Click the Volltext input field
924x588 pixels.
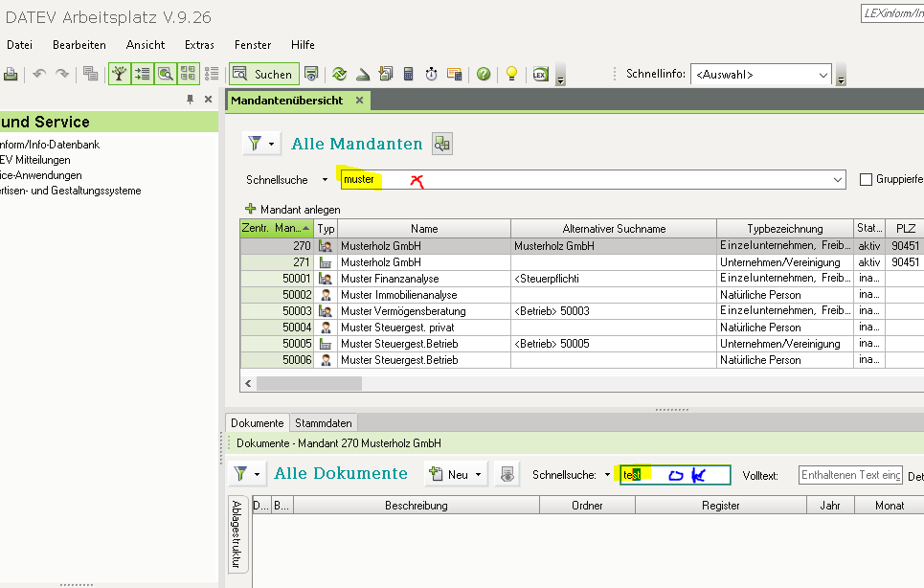pos(851,475)
